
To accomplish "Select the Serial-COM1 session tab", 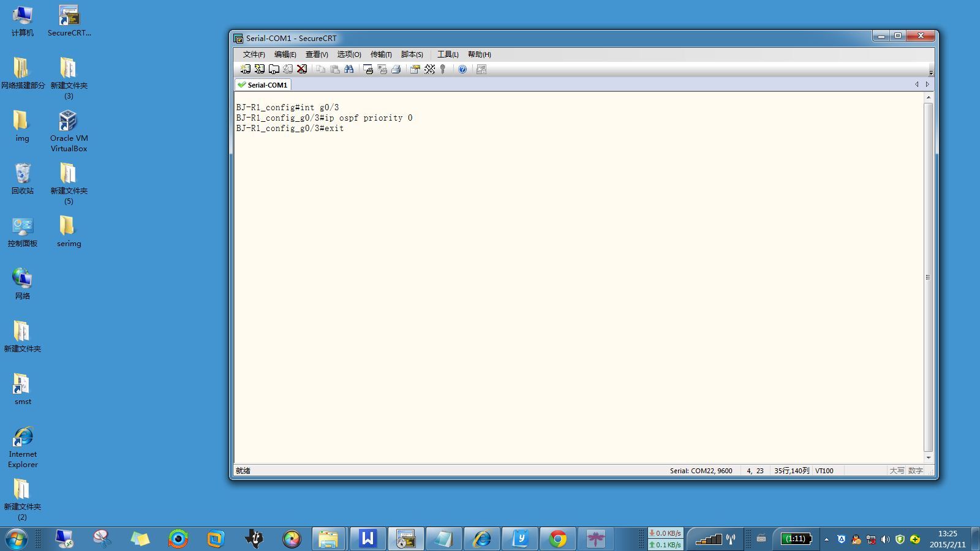I will [263, 85].
